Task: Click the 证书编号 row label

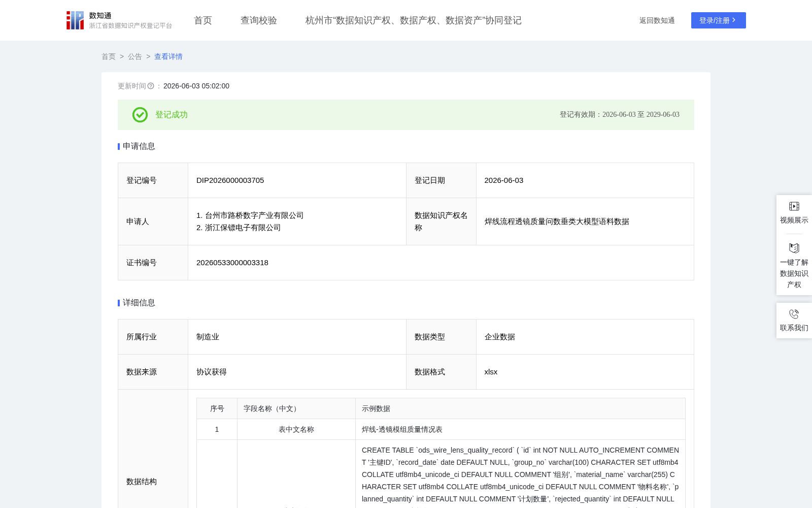Action: (x=142, y=263)
